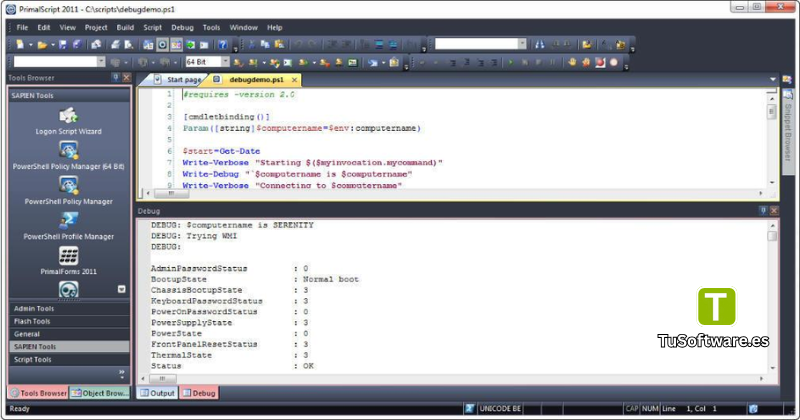Paste from clipboard using the toolbar icon
The width and height of the screenshot is (800, 420).
tap(279, 45)
